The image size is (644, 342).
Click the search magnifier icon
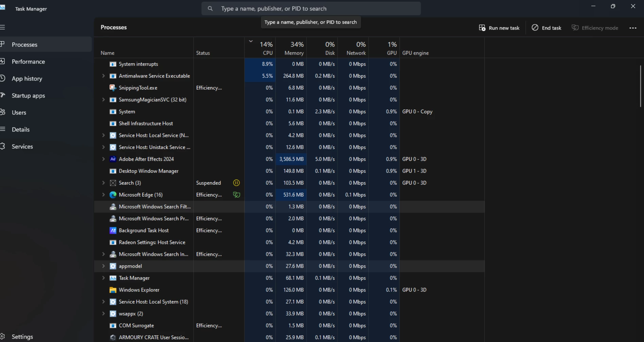[x=210, y=8]
